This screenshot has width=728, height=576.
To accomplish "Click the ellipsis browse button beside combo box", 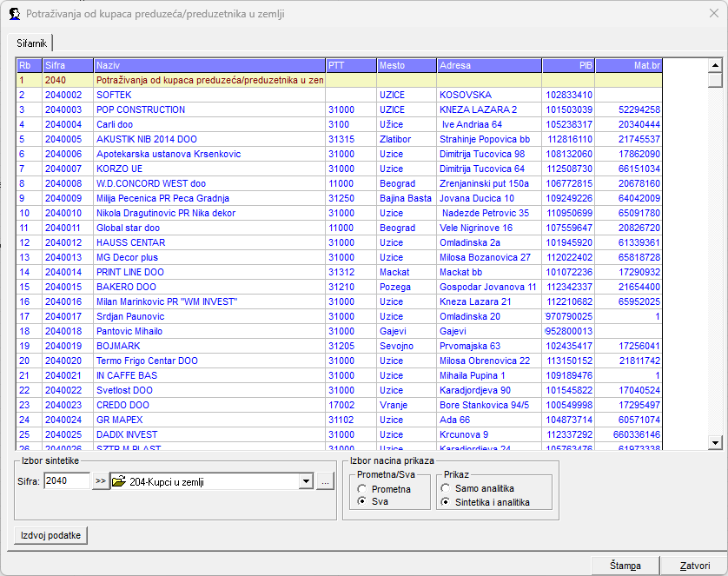I will [x=325, y=481].
